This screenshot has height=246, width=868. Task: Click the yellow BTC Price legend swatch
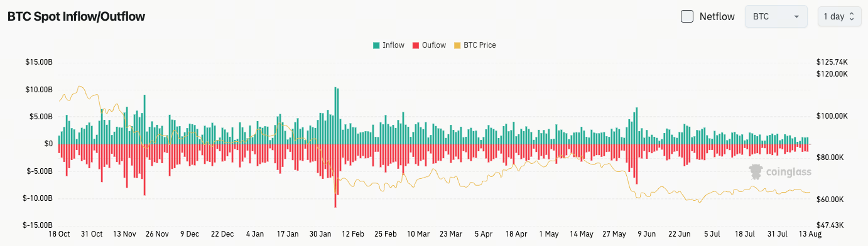pos(457,45)
